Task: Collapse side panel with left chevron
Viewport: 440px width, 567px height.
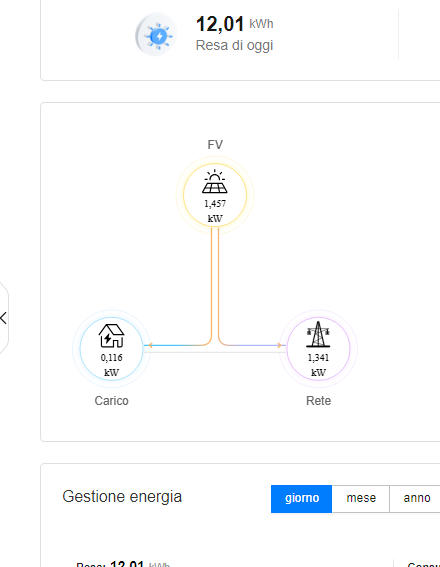Action: point(3,318)
